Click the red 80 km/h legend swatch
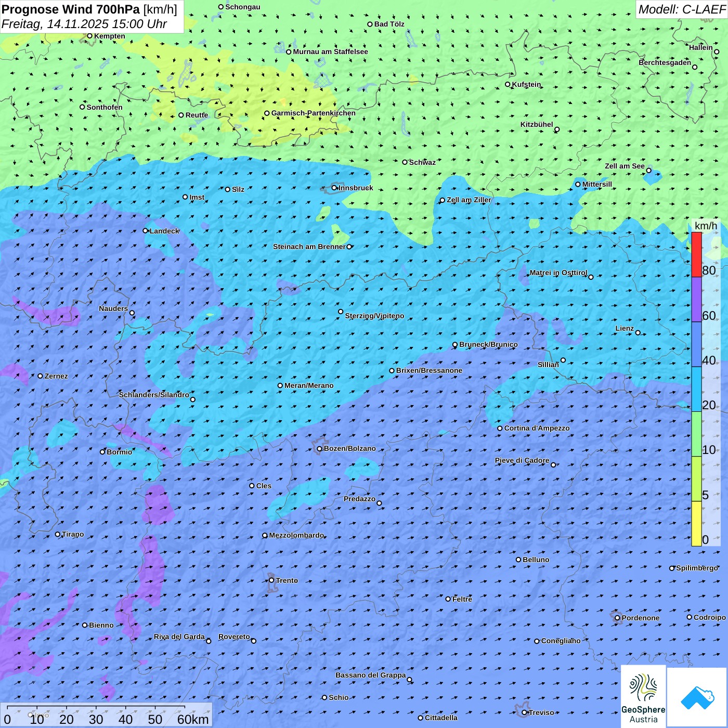Screen dimensions: 728x728 tap(696, 255)
